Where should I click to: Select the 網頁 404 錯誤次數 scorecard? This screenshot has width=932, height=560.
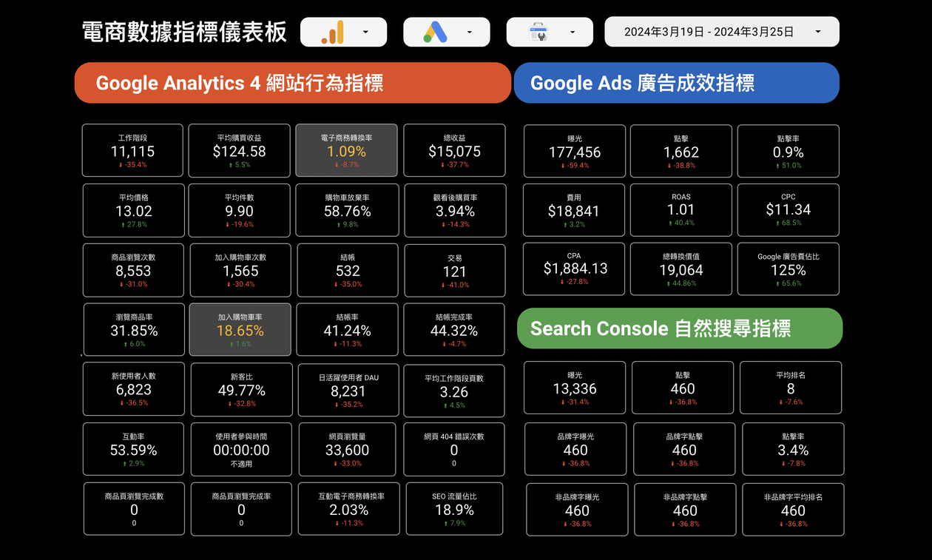point(454,449)
